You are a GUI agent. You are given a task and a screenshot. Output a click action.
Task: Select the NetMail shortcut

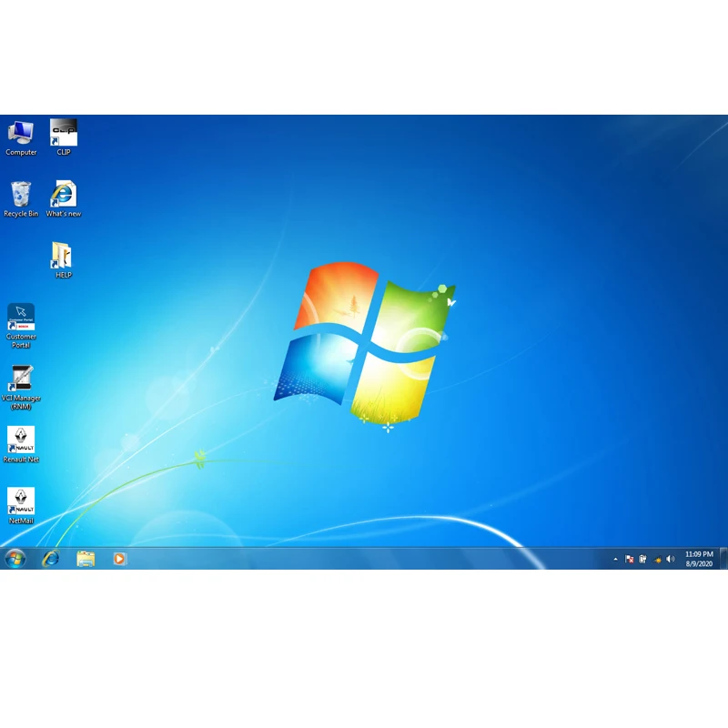pyautogui.click(x=21, y=506)
